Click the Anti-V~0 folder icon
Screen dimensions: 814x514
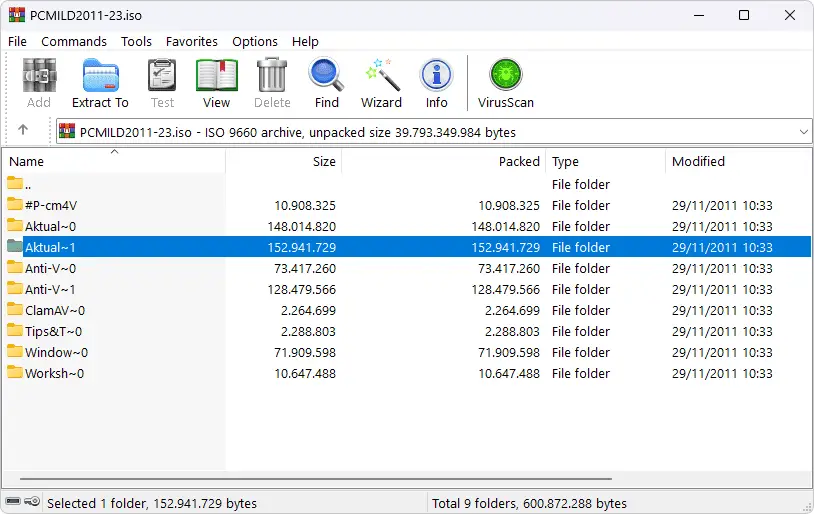(x=15, y=267)
